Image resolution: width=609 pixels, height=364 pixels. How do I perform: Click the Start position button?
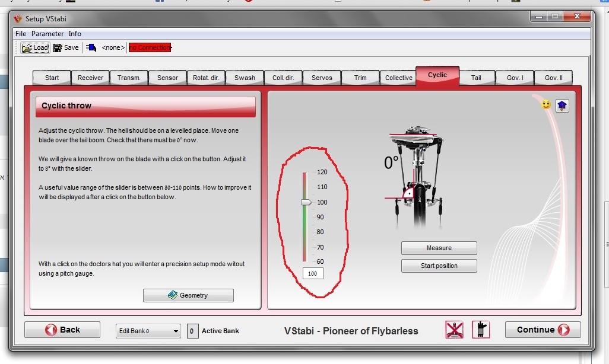tap(439, 266)
